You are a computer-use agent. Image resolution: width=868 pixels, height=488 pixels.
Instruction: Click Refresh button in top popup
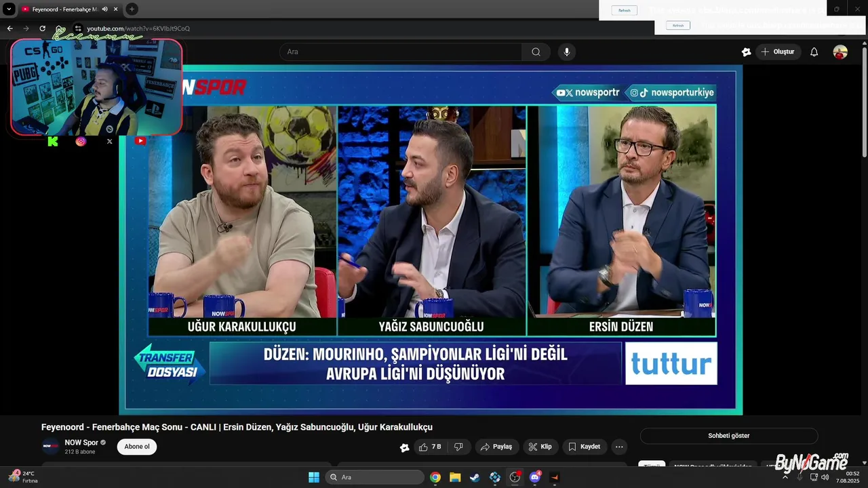pos(624,10)
